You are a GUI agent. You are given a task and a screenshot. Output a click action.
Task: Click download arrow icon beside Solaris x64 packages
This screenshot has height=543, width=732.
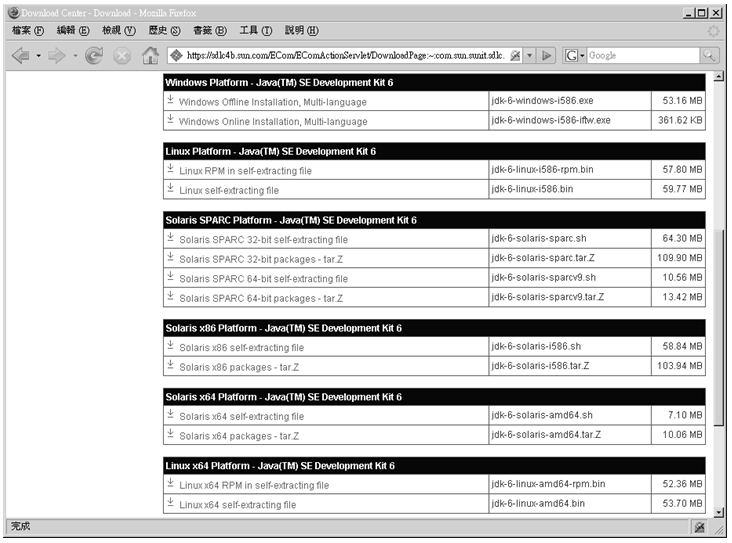tap(170, 434)
